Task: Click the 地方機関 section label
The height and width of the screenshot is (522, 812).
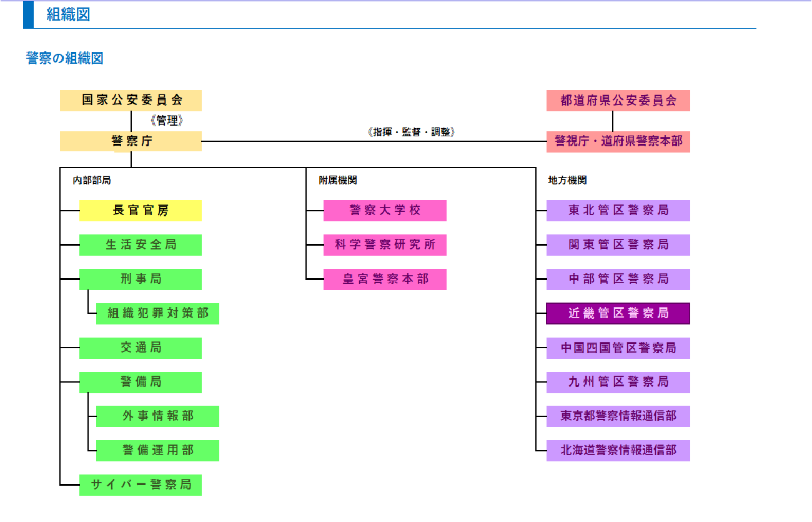Action: 568,181
